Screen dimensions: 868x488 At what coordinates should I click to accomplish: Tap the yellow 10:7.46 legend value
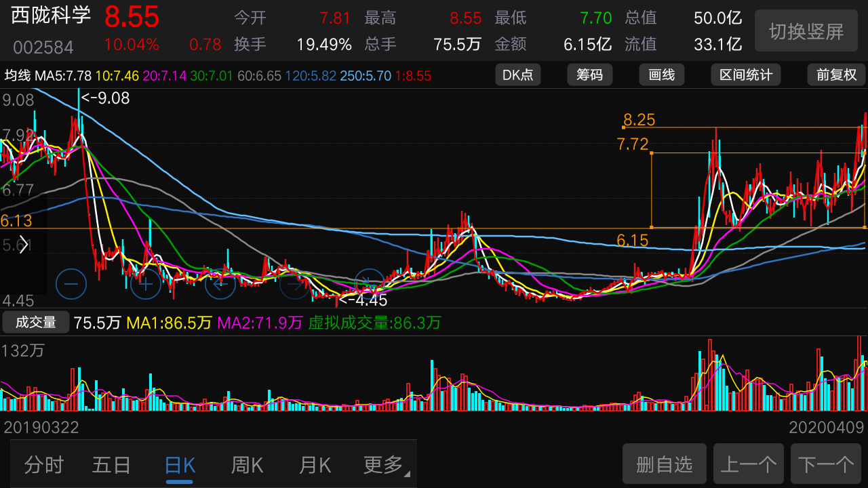click(117, 75)
